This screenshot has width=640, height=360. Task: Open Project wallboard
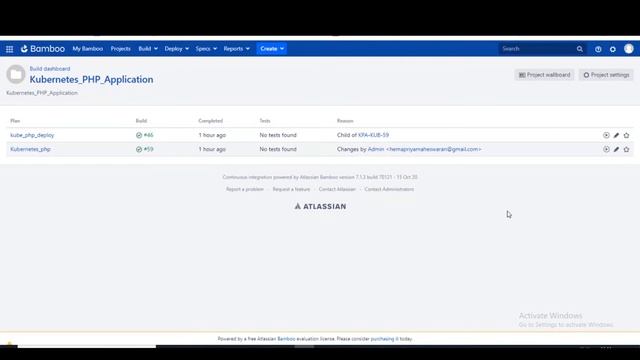[x=544, y=75]
